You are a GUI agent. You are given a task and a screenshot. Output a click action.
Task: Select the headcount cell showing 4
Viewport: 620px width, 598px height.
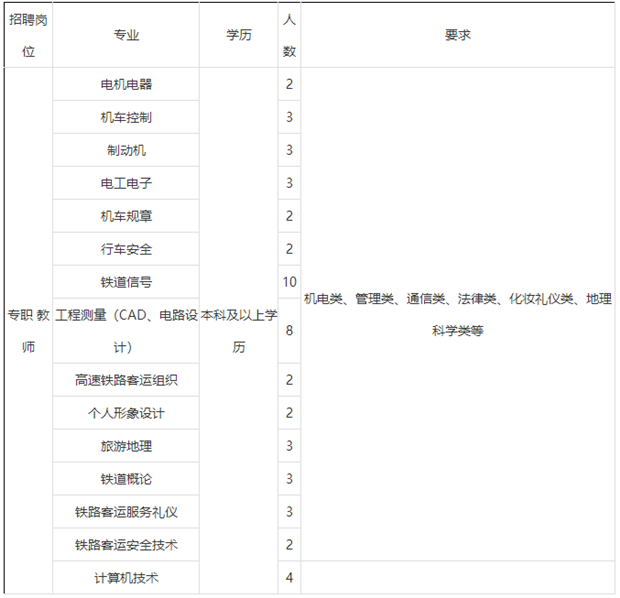[x=289, y=578]
